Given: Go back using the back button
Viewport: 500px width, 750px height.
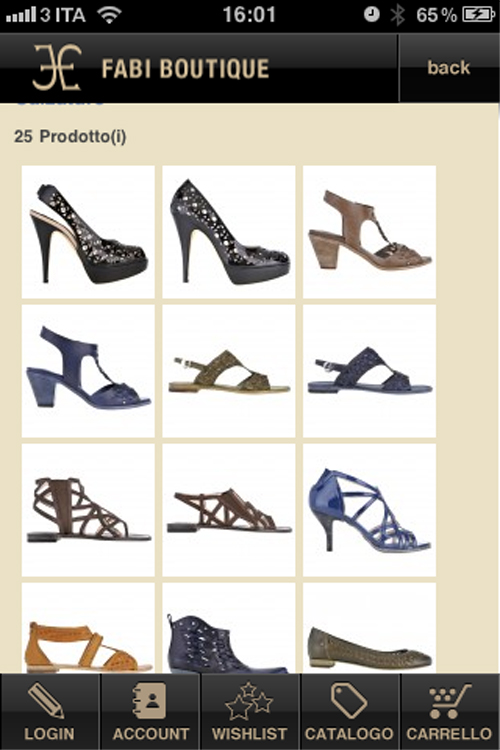Looking at the screenshot, I should 449,68.
